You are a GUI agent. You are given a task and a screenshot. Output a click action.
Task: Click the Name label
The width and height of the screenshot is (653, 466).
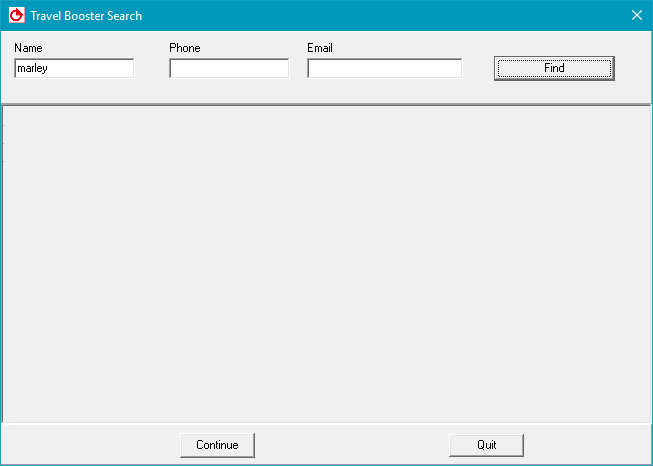(28, 48)
